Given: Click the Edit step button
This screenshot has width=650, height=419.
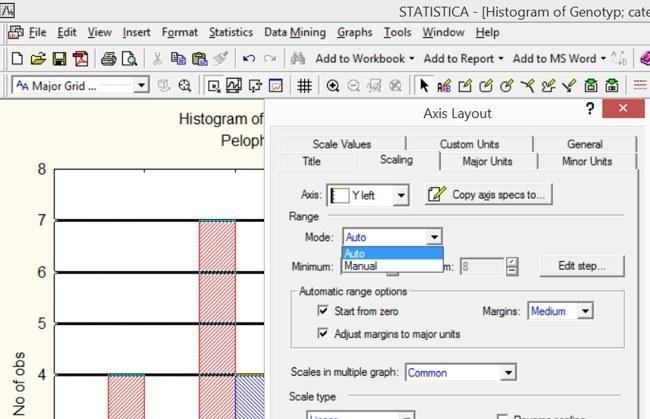Looking at the screenshot, I should [582, 266].
